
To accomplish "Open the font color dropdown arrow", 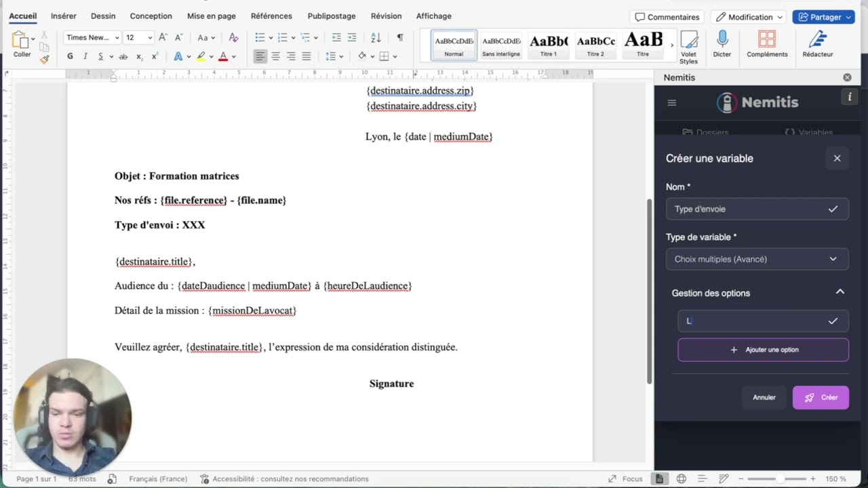I will [233, 57].
